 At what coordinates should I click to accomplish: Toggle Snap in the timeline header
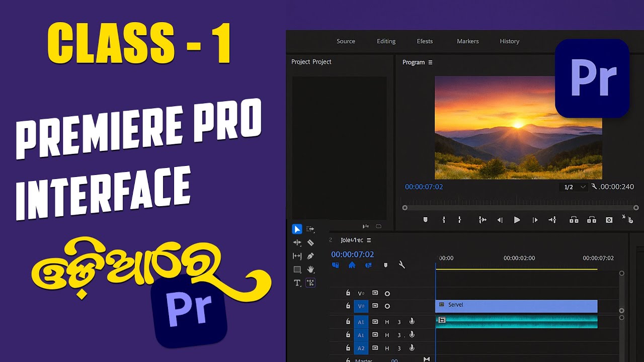pyautogui.click(x=352, y=265)
